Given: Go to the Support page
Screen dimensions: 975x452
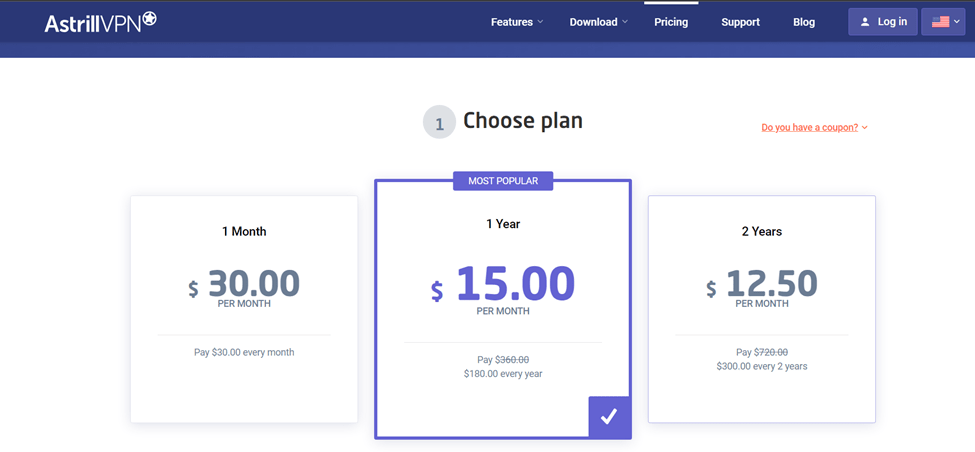Looking at the screenshot, I should (740, 22).
